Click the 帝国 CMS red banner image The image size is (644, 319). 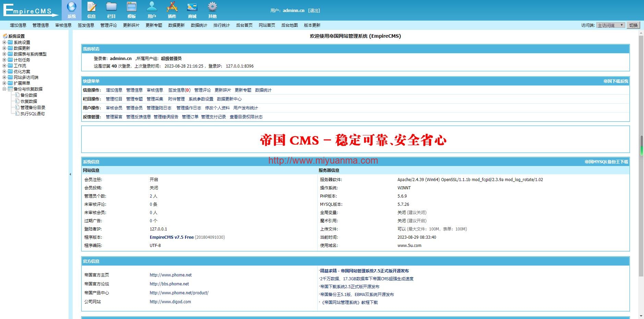353,140
